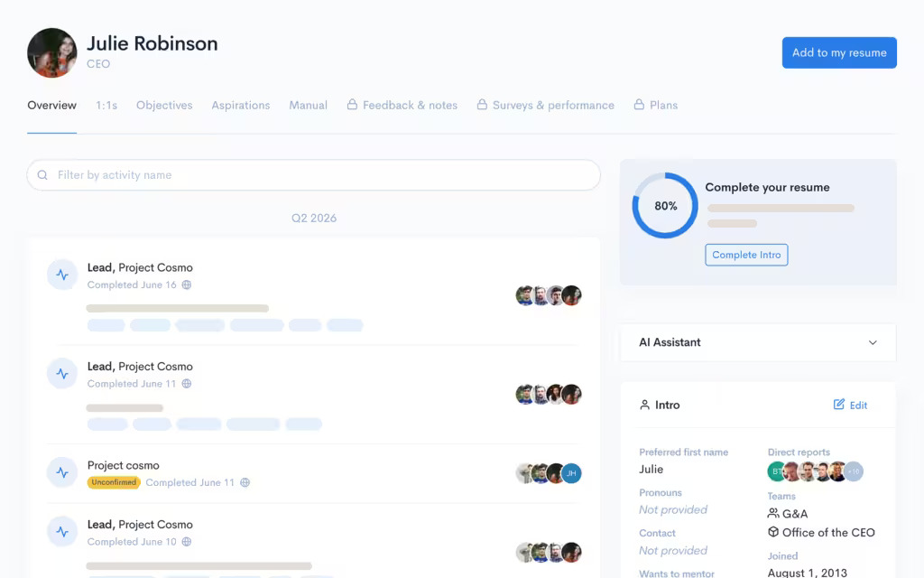Image resolution: width=924 pixels, height=578 pixels.
Task: Click the participant avatars of the Lead, Project Cosmo entry completed June 11
Action: 548,394
